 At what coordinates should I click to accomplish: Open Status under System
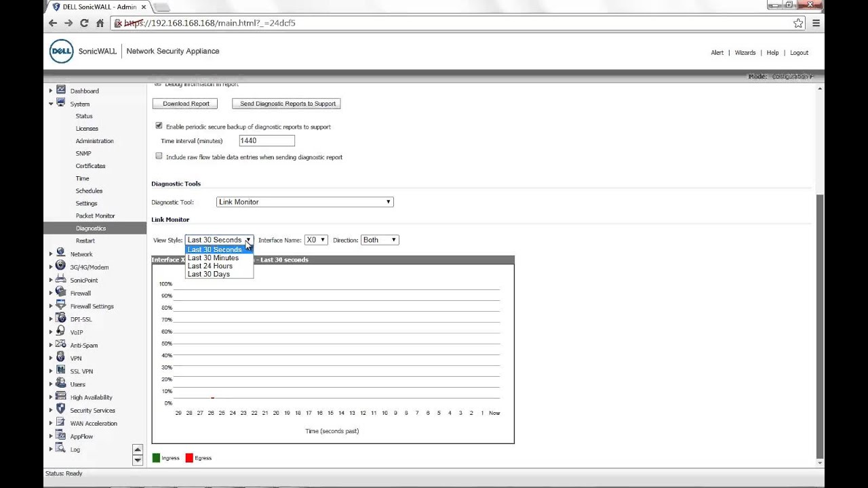84,116
